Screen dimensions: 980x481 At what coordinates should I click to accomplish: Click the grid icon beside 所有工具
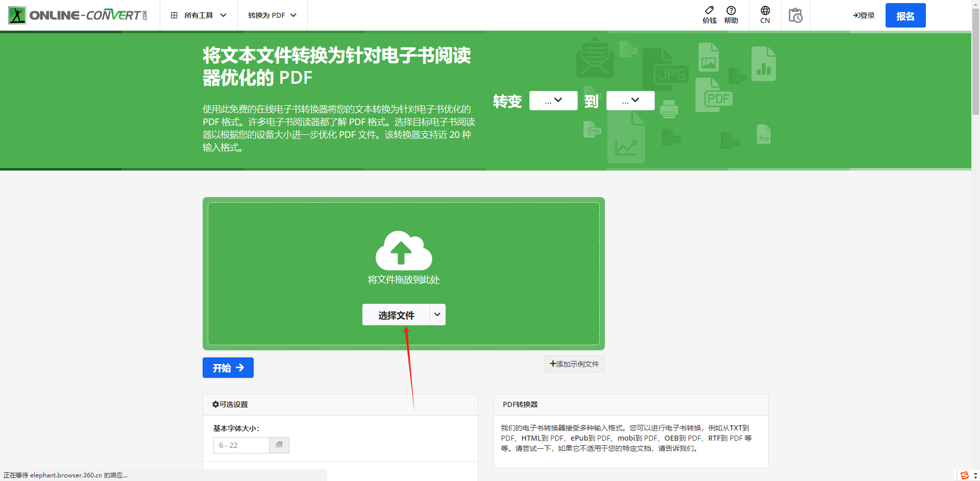(x=174, y=15)
